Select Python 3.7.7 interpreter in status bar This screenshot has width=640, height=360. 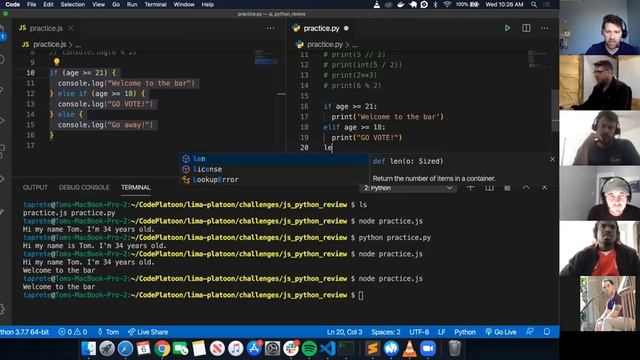(24, 332)
